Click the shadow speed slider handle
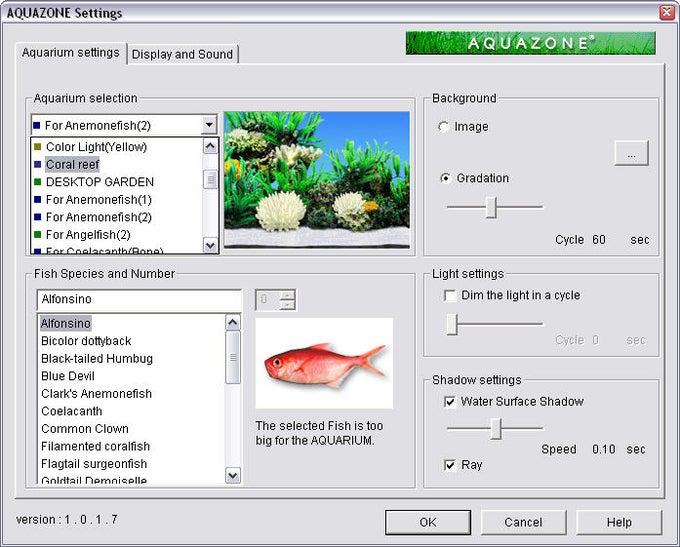Viewport: 680px width, 547px height. (496, 429)
